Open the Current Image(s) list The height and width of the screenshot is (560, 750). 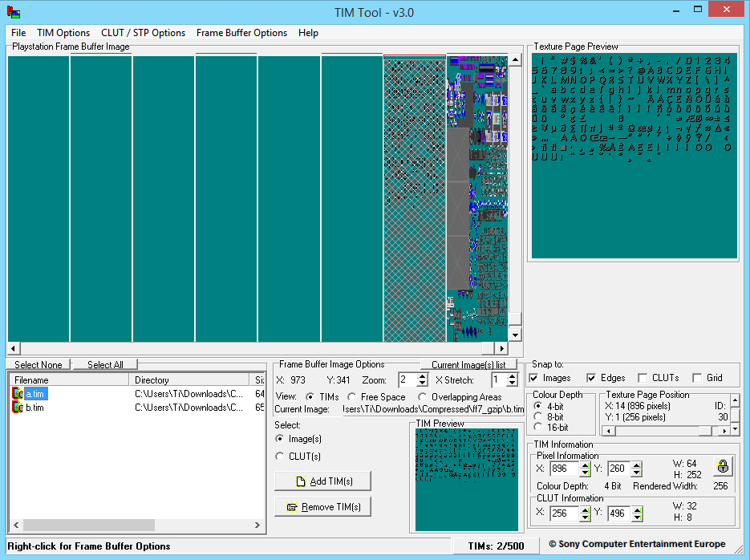point(468,364)
